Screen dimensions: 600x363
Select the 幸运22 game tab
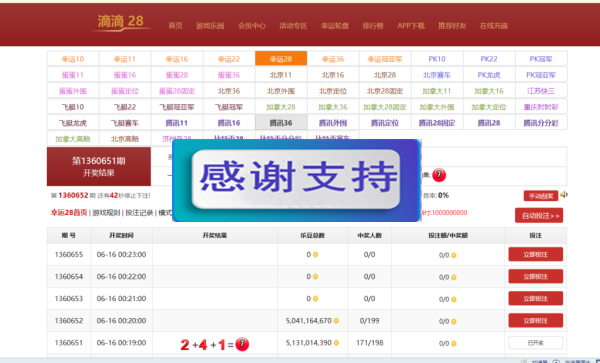pos(229,59)
